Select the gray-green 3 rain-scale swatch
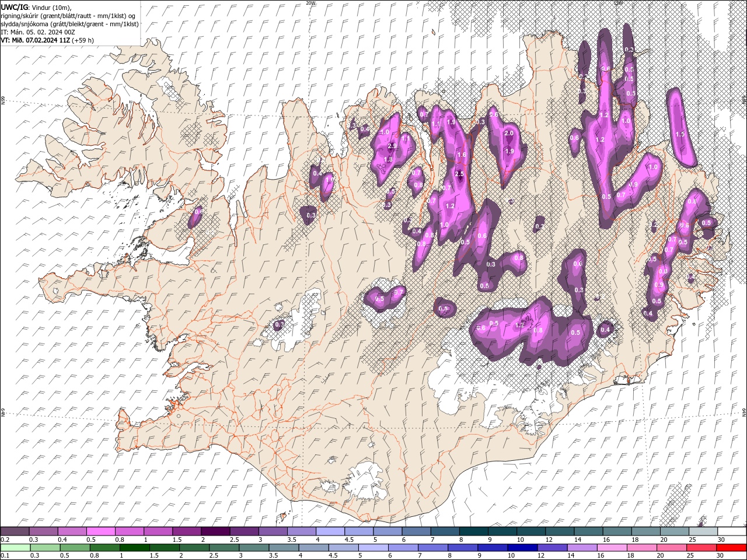This screenshot has width=747, height=560. tap(254, 548)
